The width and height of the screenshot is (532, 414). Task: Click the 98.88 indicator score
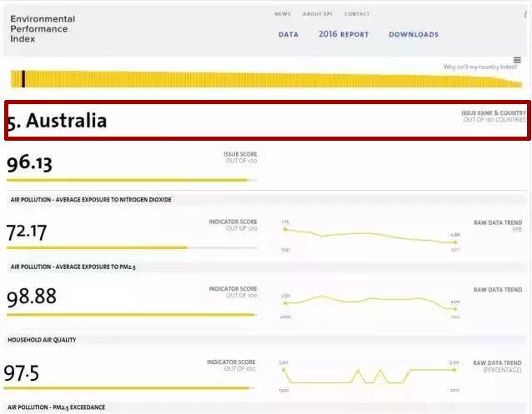pos(32,297)
